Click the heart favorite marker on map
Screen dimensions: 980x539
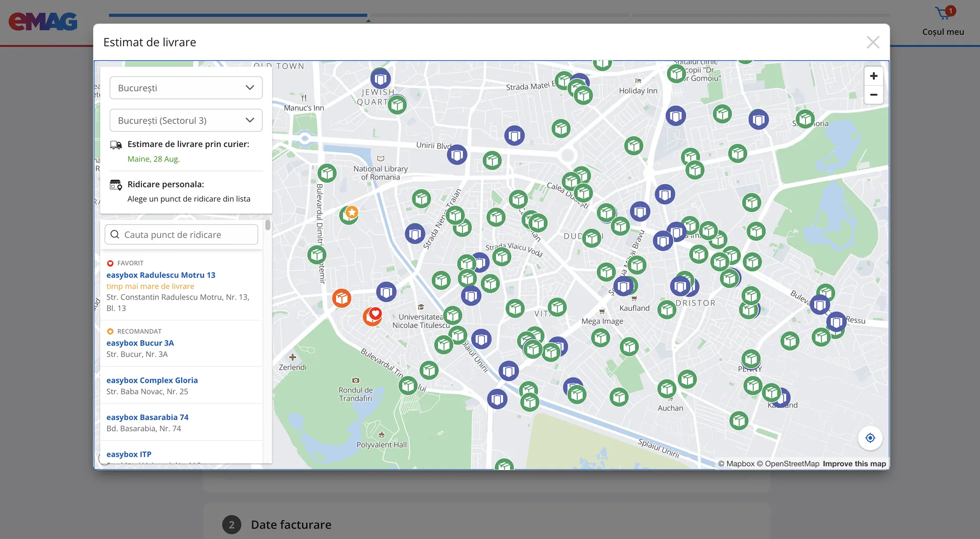(373, 315)
